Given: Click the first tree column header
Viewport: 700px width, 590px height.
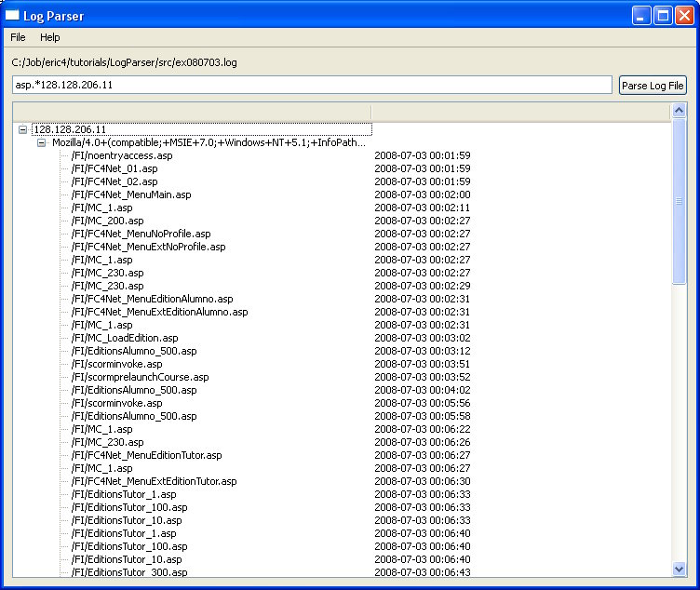Looking at the screenshot, I should pos(192,111).
